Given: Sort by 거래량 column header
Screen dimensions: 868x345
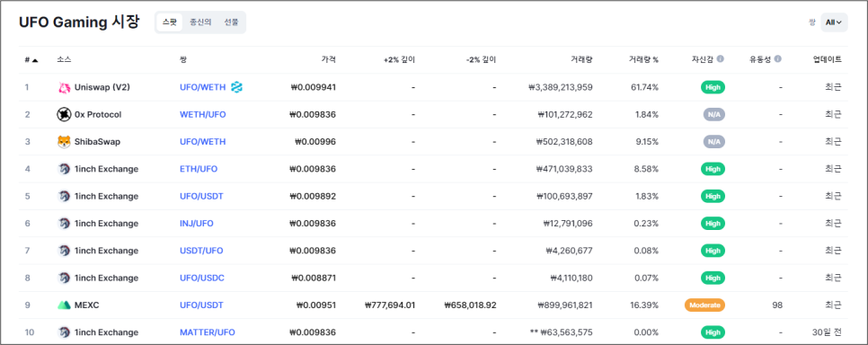Looking at the screenshot, I should coord(583,59).
